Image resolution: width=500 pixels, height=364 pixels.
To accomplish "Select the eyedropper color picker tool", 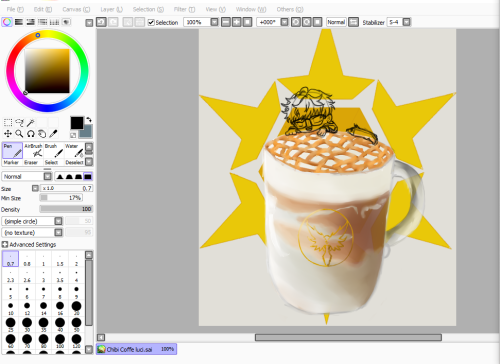I will click(53, 134).
